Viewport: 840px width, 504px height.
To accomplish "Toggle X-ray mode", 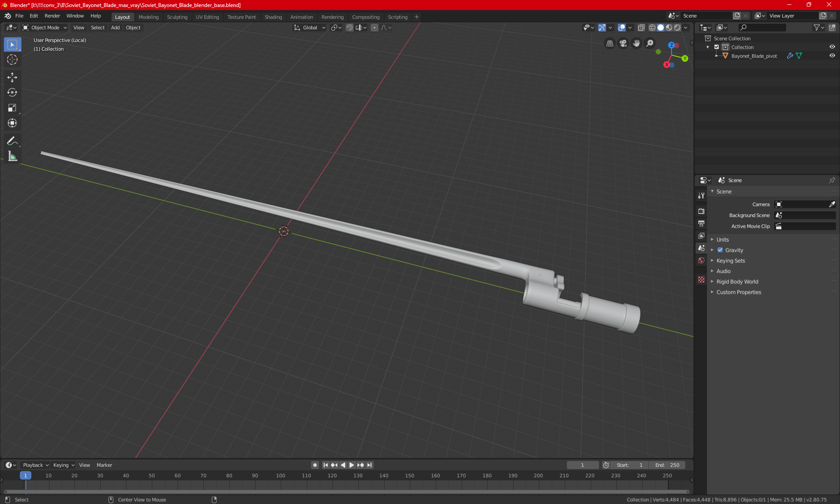I will [x=641, y=28].
